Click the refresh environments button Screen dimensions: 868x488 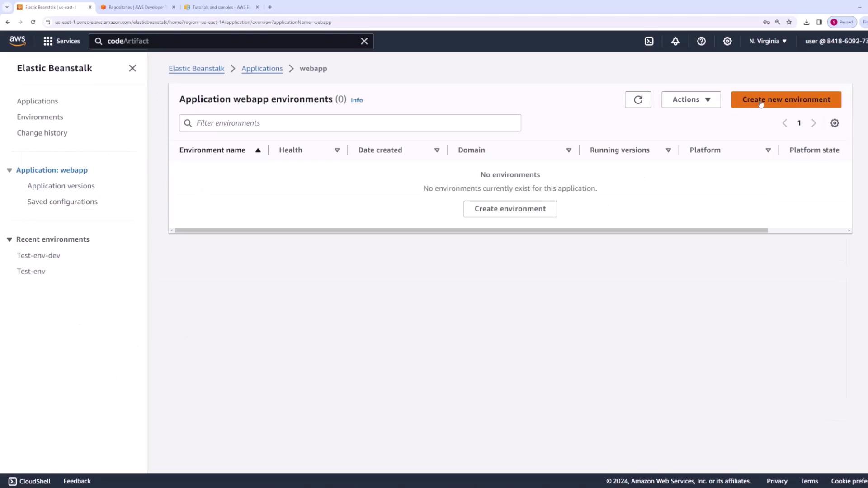coord(637,100)
